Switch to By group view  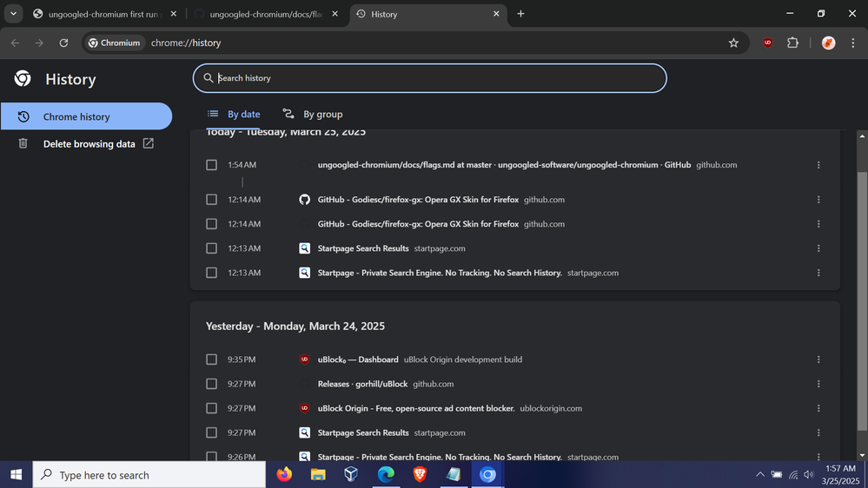click(x=312, y=114)
